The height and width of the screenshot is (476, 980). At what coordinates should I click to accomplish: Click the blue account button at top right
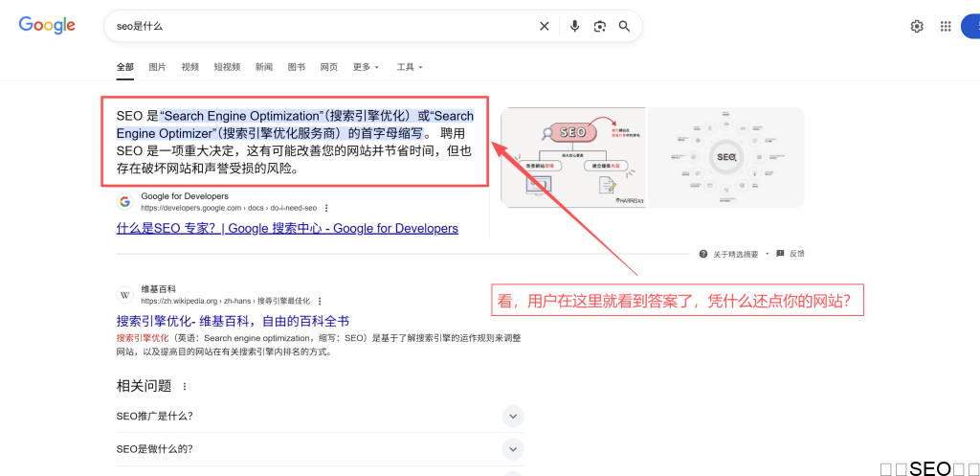[x=970, y=26]
